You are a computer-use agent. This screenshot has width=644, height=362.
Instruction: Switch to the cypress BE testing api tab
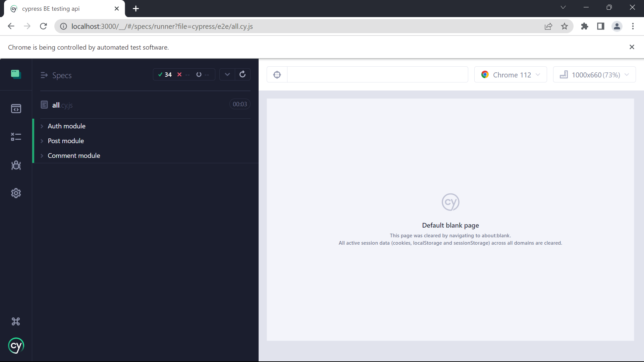pos(50,8)
